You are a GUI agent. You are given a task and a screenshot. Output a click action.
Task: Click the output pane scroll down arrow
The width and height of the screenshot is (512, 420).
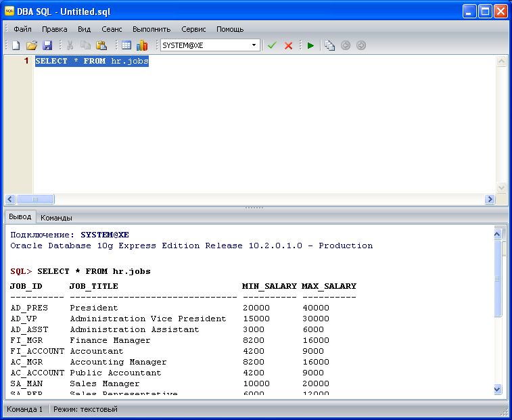tap(498, 389)
